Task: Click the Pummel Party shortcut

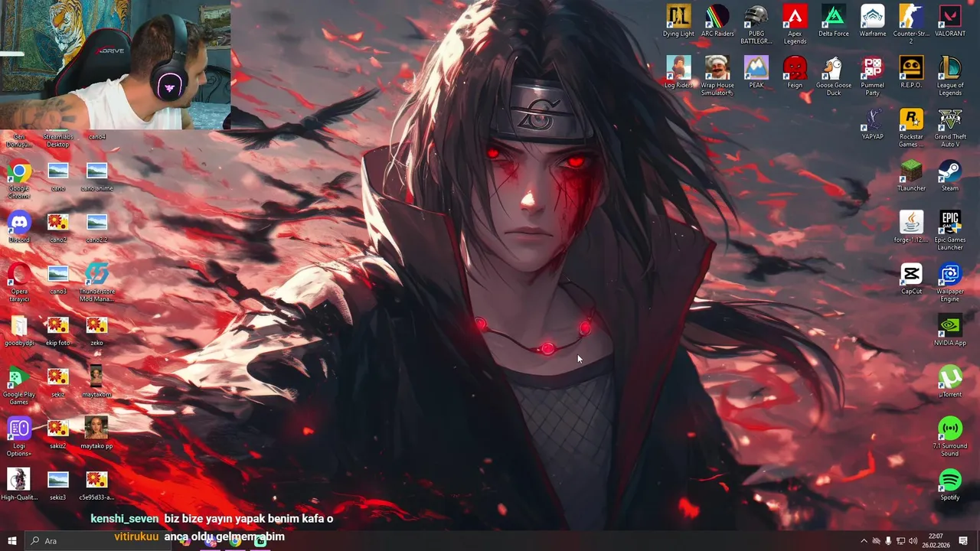Action: pyautogui.click(x=872, y=76)
